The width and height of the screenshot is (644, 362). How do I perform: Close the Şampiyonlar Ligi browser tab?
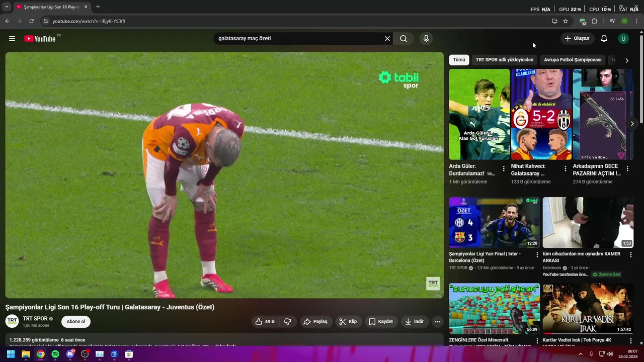(x=86, y=7)
